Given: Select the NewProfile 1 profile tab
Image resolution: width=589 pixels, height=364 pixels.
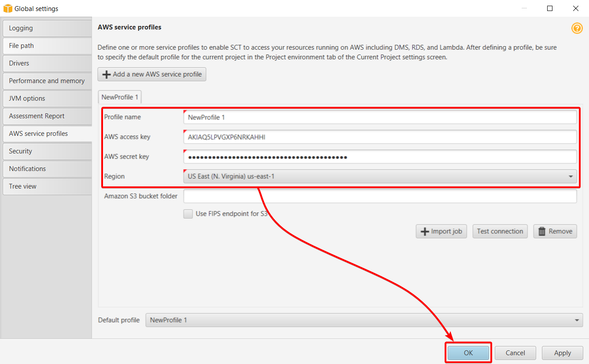Looking at the screenshot, I should (119, 97).
